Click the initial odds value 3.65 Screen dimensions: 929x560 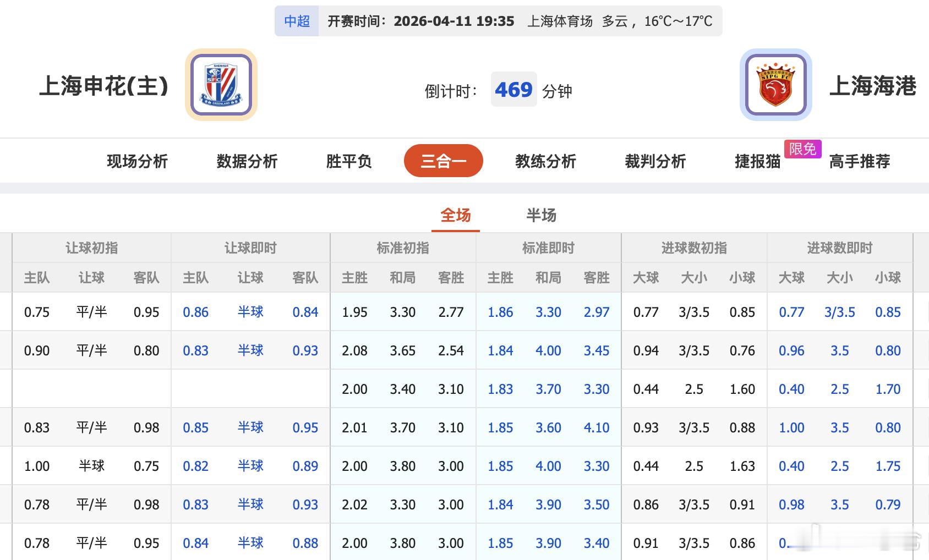(403, 350)
